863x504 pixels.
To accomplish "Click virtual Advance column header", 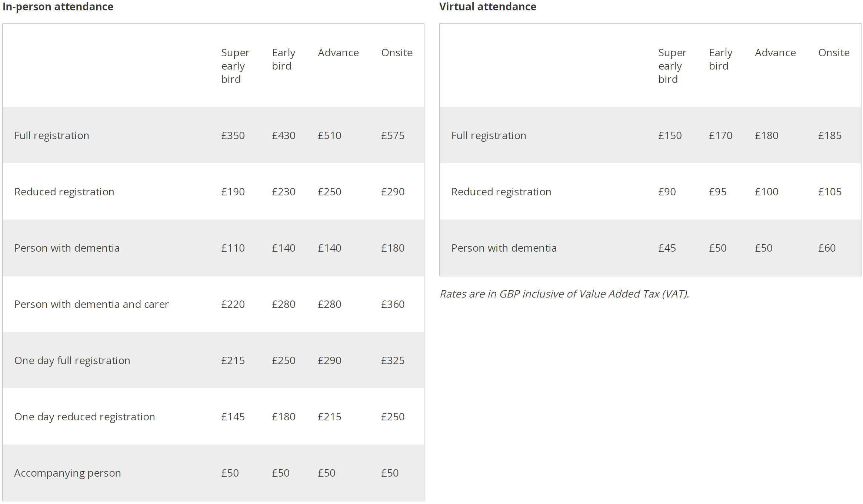I will pyautogui.click(x=775, y=53).
